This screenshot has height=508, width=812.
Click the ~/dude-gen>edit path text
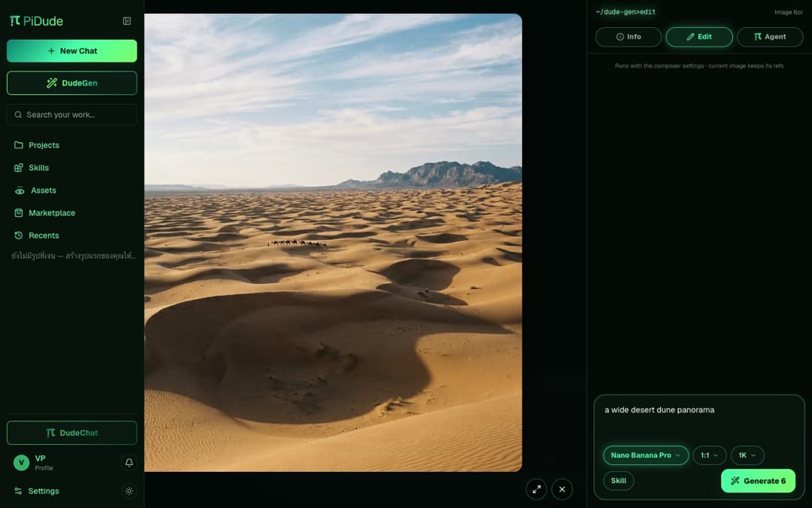(626, 12)
